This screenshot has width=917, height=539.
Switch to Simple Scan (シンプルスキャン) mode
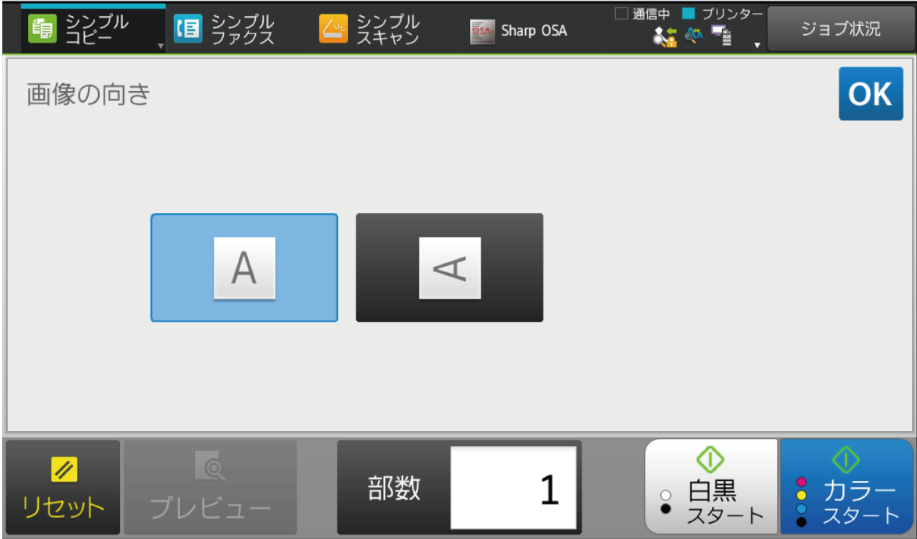click(x=370, y=29)
